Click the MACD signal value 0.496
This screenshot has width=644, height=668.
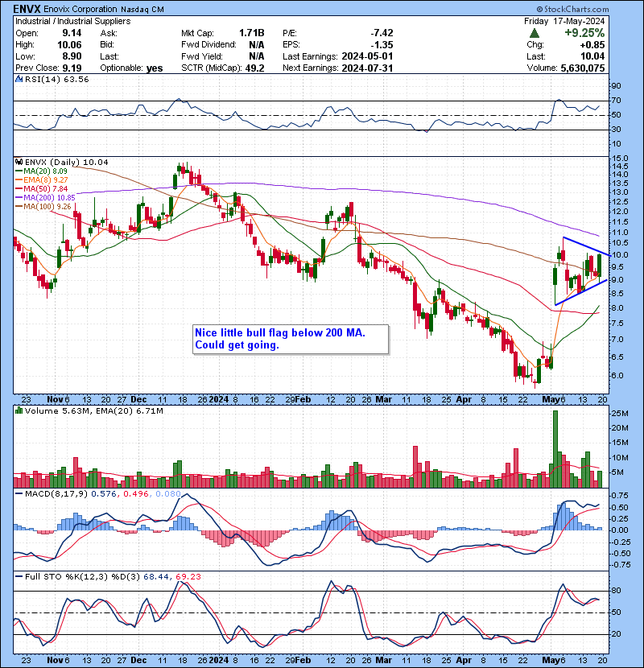click(136, 494)
